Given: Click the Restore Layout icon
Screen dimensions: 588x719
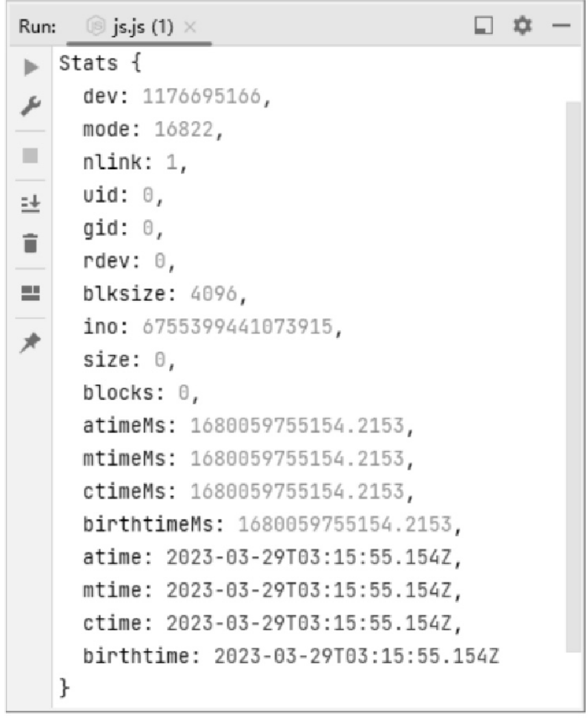Looking at the screenshot, I should tap(30, 293).
